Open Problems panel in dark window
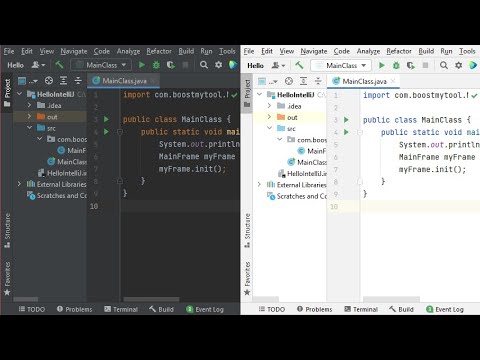Image resolution: width=480 pixels, height=360 pixels. pos(74,309)
